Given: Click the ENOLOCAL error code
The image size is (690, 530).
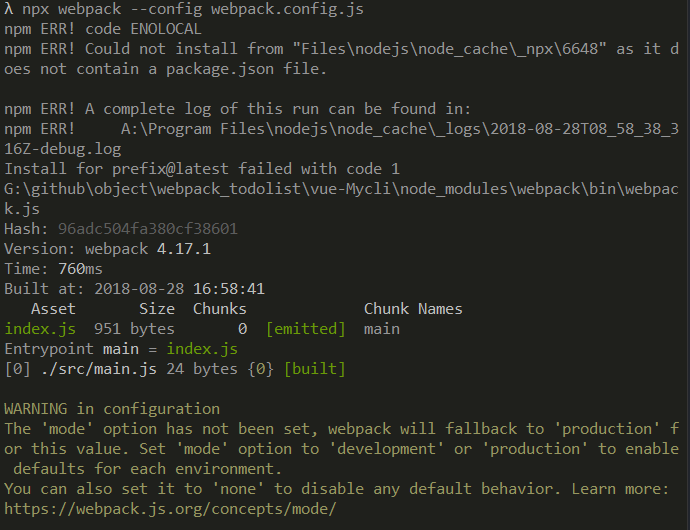Looking at the screenshot, I should pyautogui.click(x=166, y=29).
